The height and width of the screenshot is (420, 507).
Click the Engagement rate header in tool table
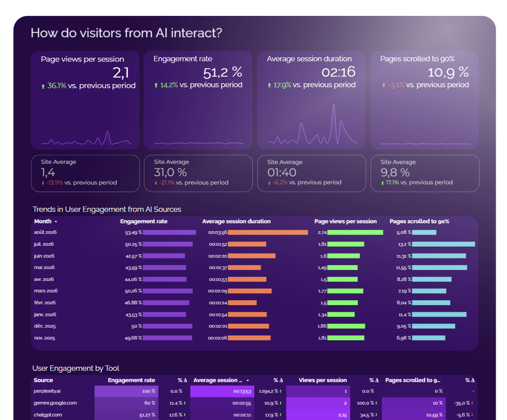point(131,380)
